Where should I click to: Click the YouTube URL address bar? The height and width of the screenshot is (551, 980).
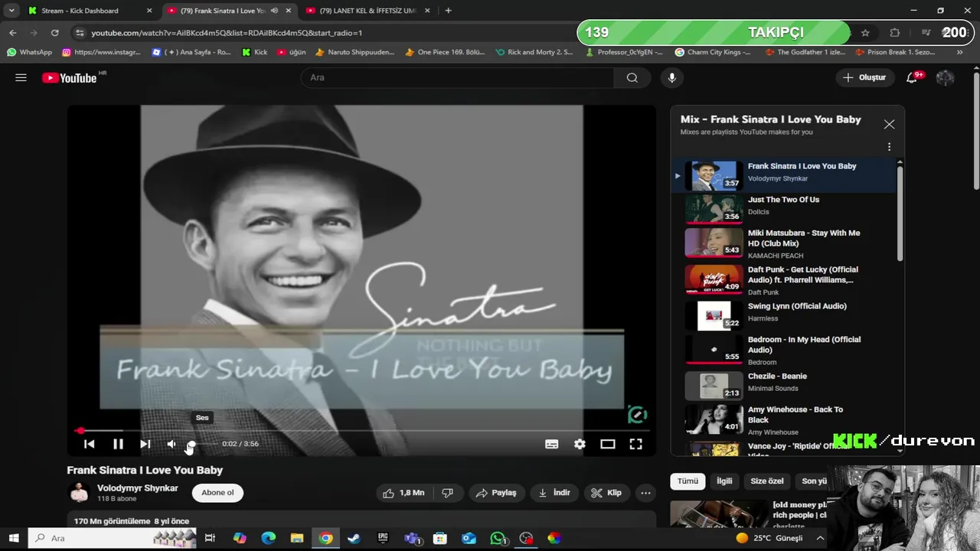[329, 33]
